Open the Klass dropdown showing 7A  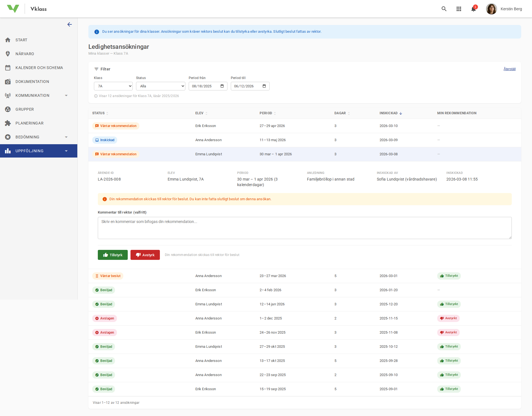[113, 86]
